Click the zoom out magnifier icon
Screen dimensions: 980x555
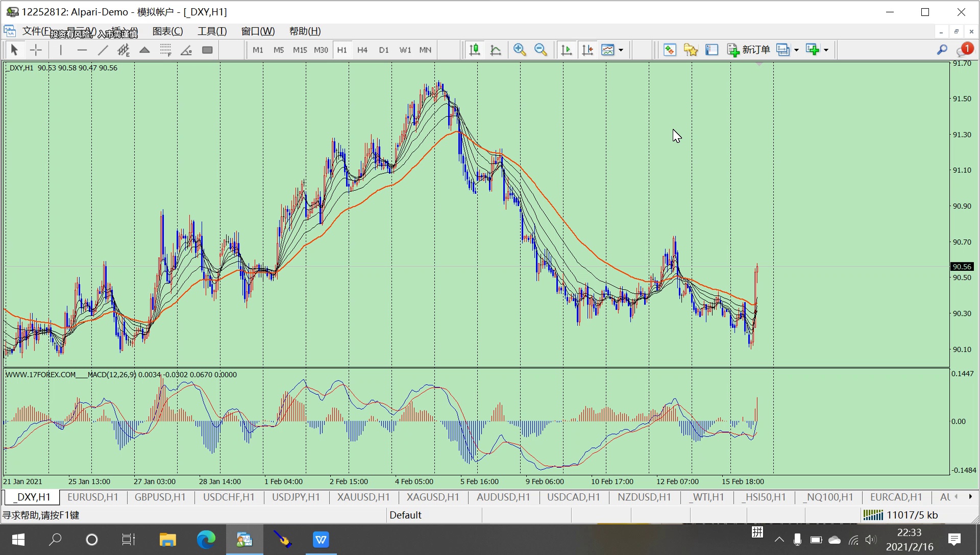pos(541,50)
